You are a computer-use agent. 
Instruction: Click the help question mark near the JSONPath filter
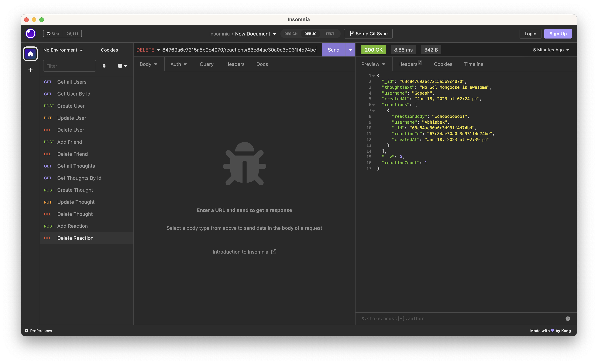point(568,318)
